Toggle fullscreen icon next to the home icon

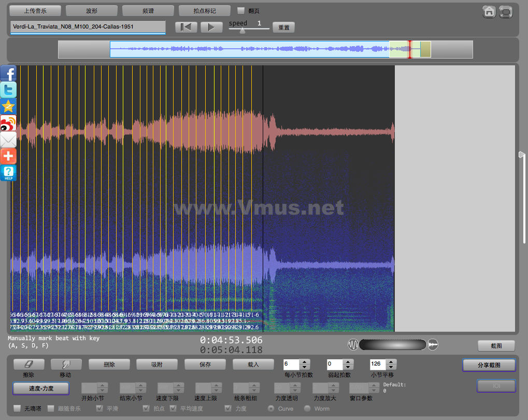pyautogui.click(x=506, y=12)
